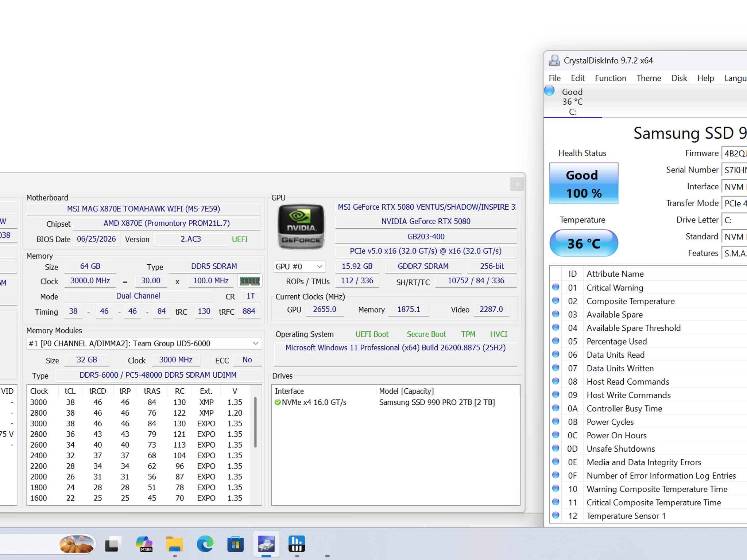Click the search highlight image in taskbar
The width and height of the screenshot is (747, 560).
click(76, 544)
